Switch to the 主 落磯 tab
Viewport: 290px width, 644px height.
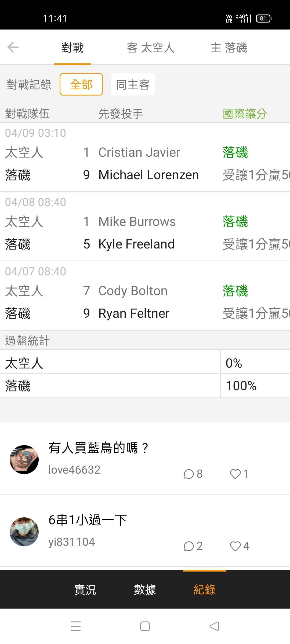pyautogui.click(x=229, y=48)
